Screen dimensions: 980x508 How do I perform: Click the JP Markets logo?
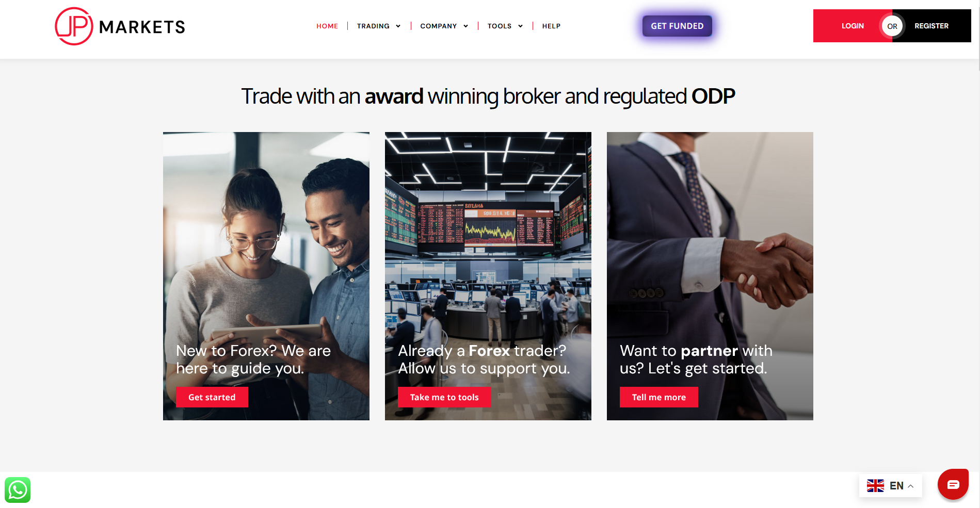(120, 26)
